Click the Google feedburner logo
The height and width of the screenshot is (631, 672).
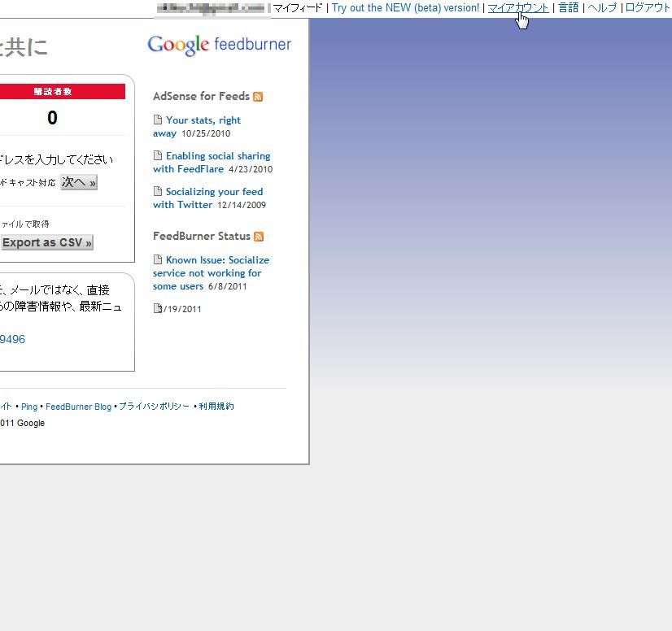tap(220, 45)
